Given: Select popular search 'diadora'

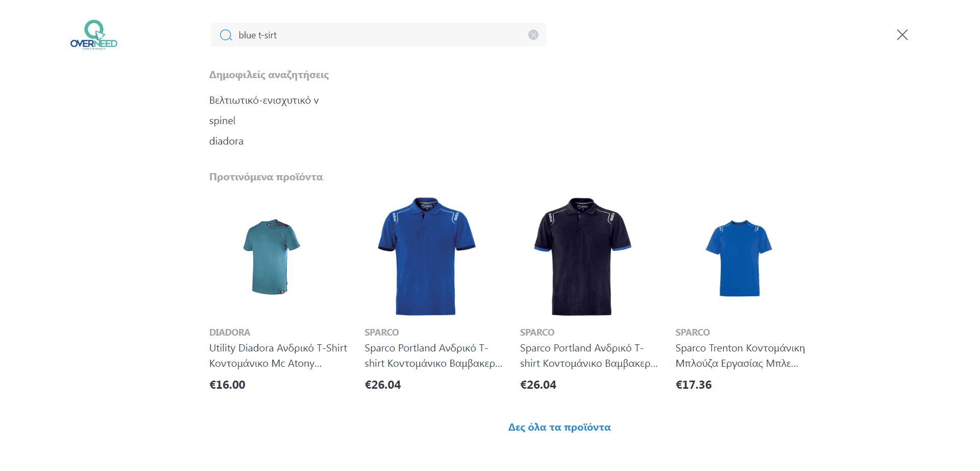Looking at the screenshot, I should (226, 141).
